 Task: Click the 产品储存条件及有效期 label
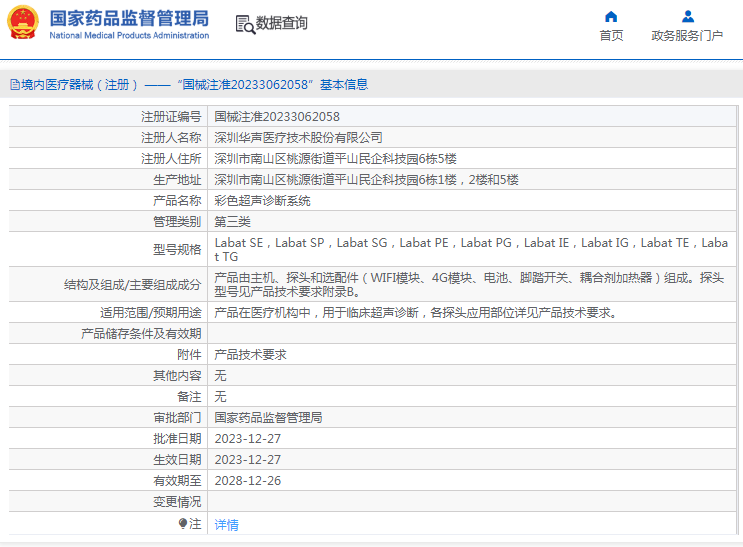141,334
